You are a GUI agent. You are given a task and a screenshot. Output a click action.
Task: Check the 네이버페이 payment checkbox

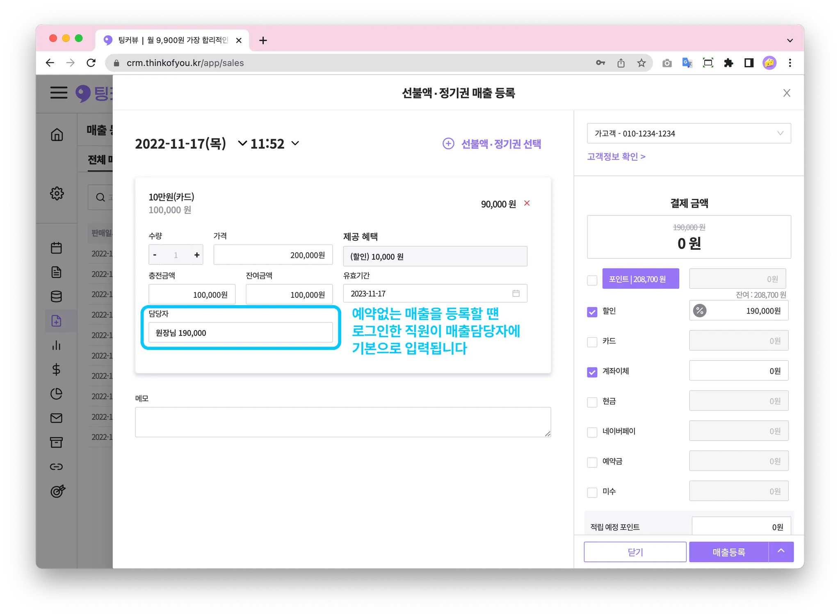592,432
